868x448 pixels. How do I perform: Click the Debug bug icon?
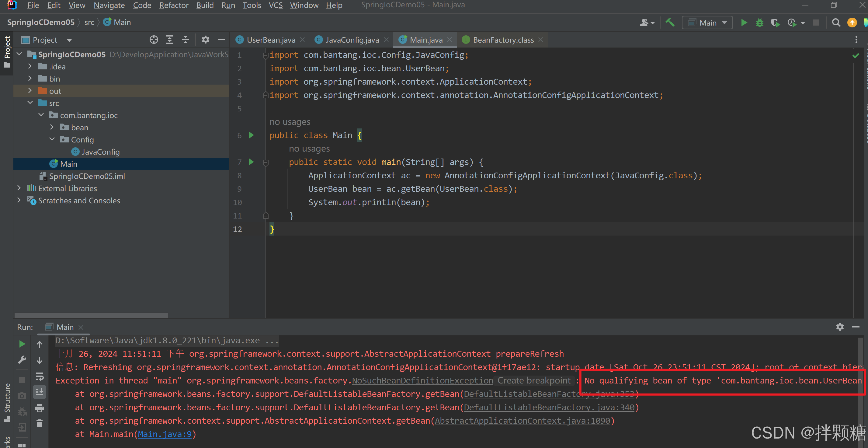(759, 23)
